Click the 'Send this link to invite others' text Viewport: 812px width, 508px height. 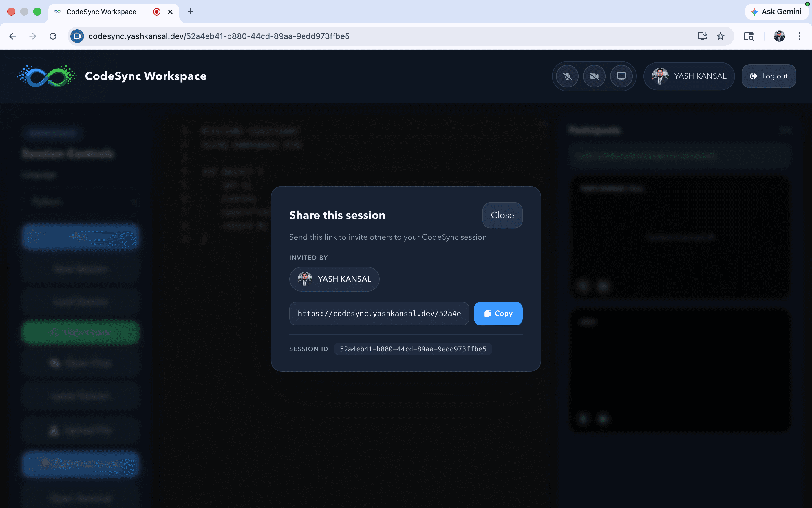tap(388, 237)
